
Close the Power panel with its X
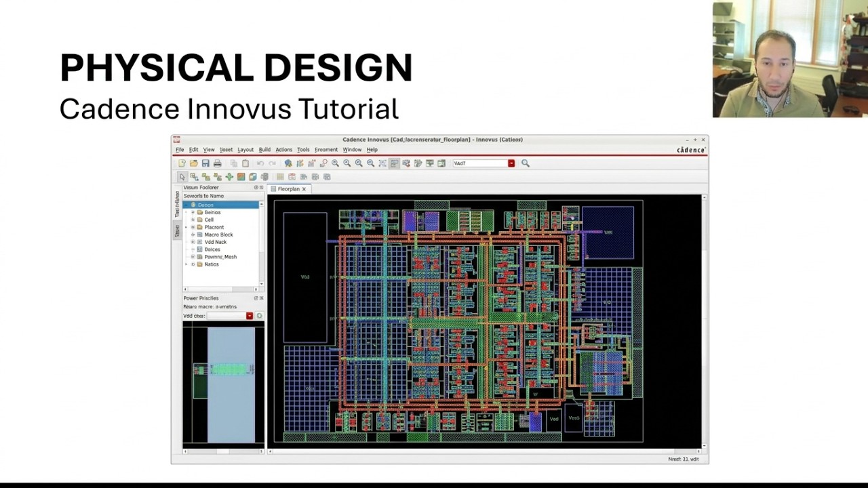[262, 298]
